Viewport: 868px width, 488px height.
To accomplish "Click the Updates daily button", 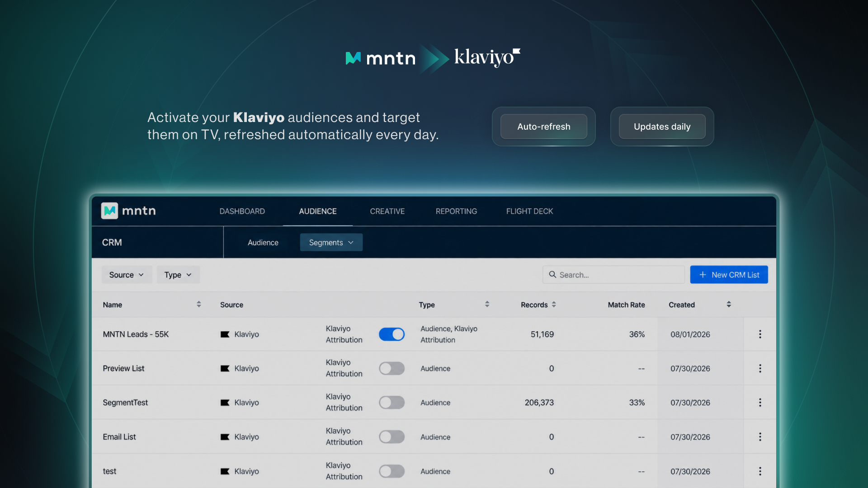I will click(662, 127).
